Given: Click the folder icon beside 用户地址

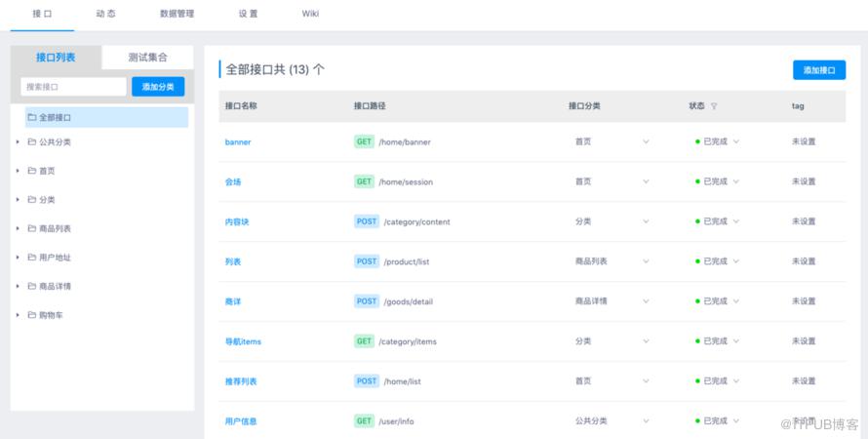Looking at the screenshot, I should point(32,257).
